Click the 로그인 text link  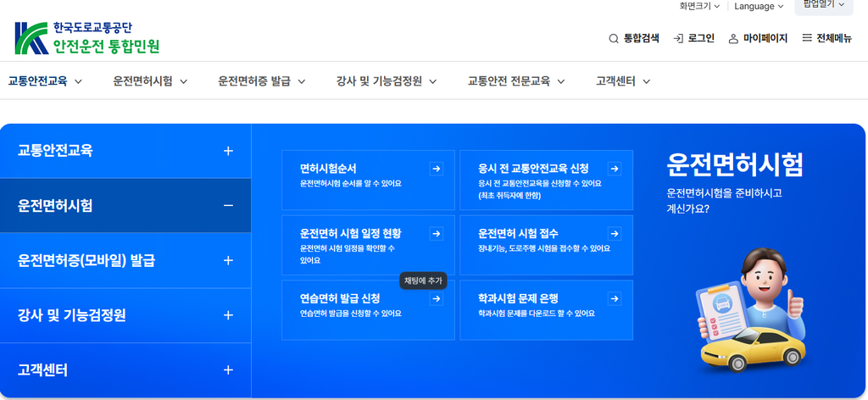click(x=701, y=39)
